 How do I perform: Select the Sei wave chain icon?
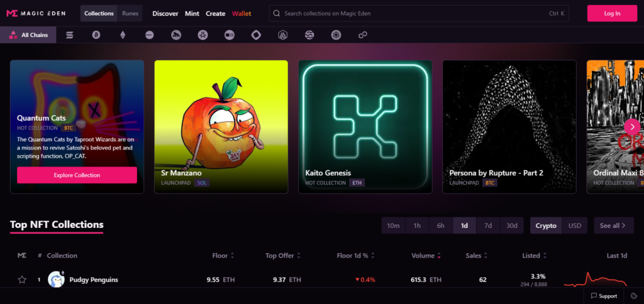[309, 35]
